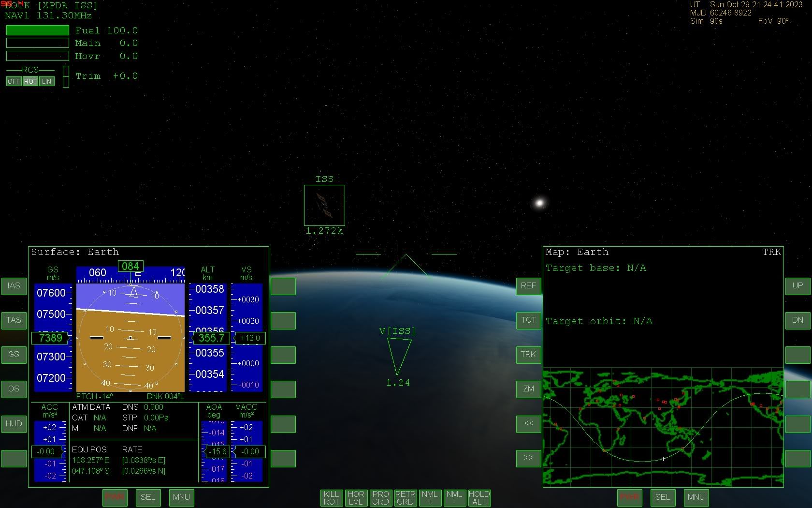Open the left MFD SEL mode selector
The width and height of the screenshot is (812, 508).
(148, 497)
